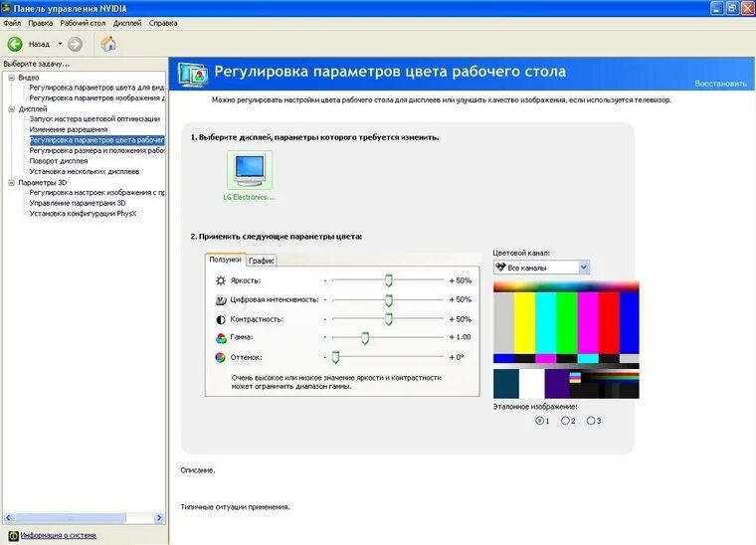Screen dimensions: 756x545
Task: Click the green Back arrow icon
Action: click(x=15, y=44)
